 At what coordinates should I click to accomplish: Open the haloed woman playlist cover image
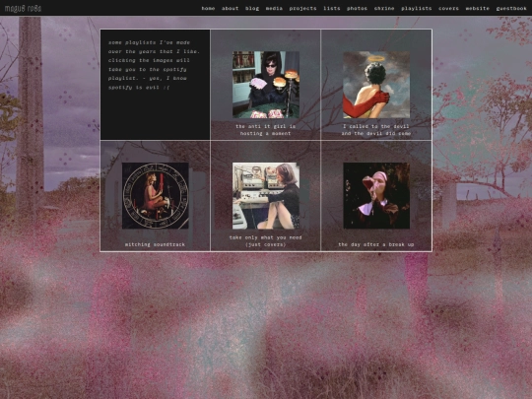click(376, 85)
